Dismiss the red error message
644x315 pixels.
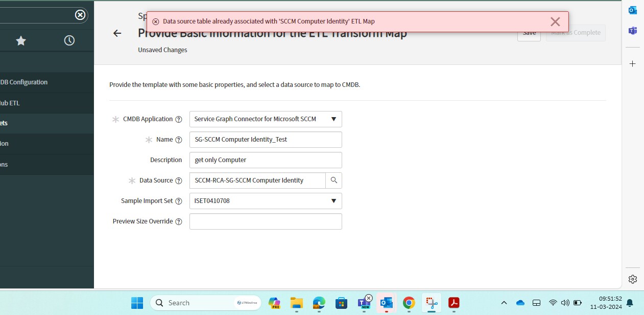[555, 21]
